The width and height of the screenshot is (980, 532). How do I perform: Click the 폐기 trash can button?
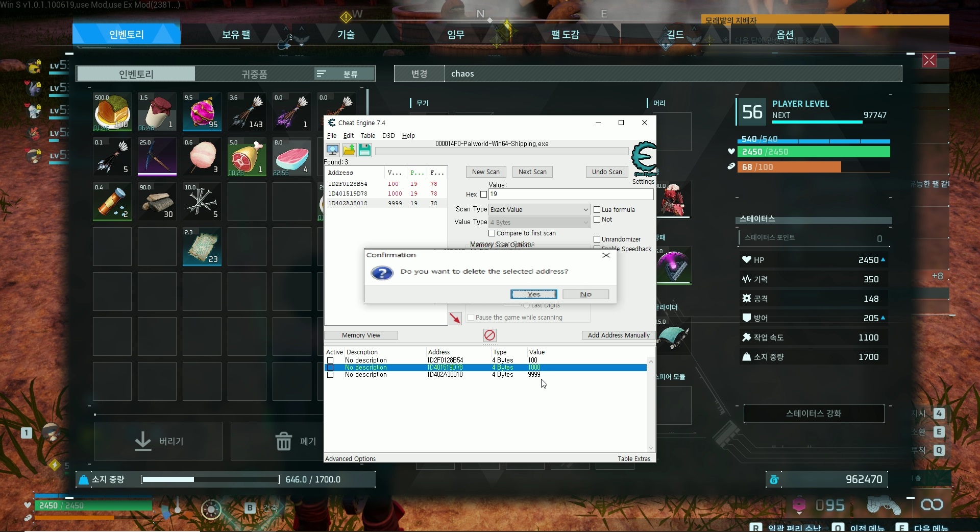276,441
